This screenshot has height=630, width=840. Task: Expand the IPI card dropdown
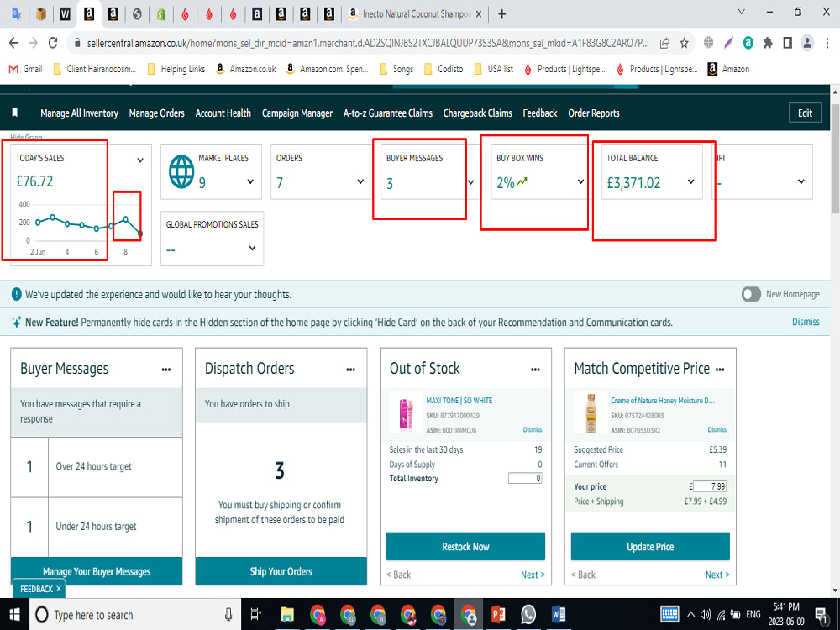801,181
